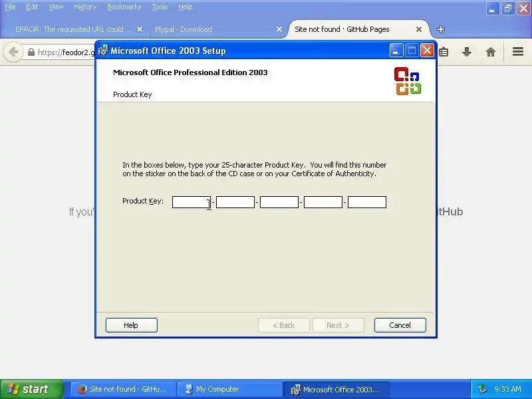Click the second Product Key box
Screen dimensions: 532x399
[235, 202]
